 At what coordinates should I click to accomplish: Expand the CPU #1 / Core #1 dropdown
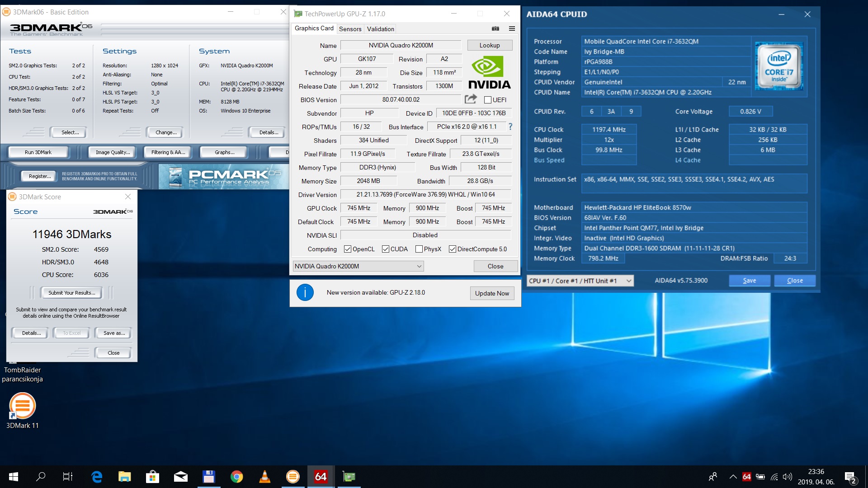click(580, 281)
